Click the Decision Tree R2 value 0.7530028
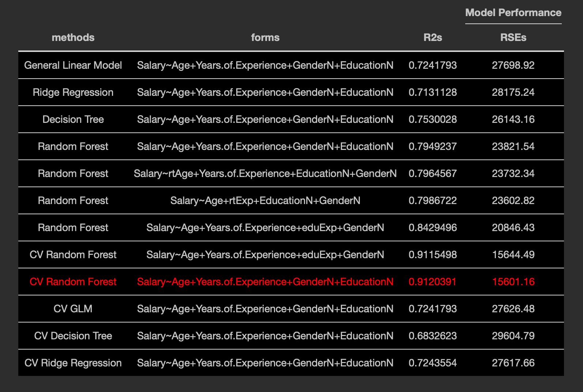This screenshot has height=392, width=583. [x=433, y=120]
